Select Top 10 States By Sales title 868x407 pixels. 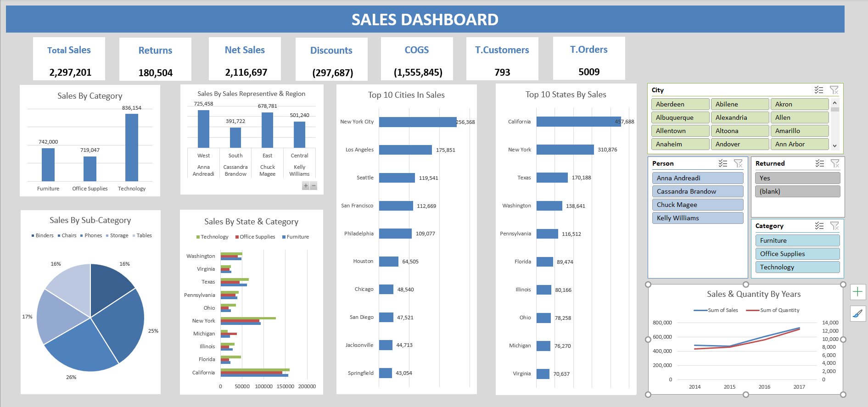point(566,95)
